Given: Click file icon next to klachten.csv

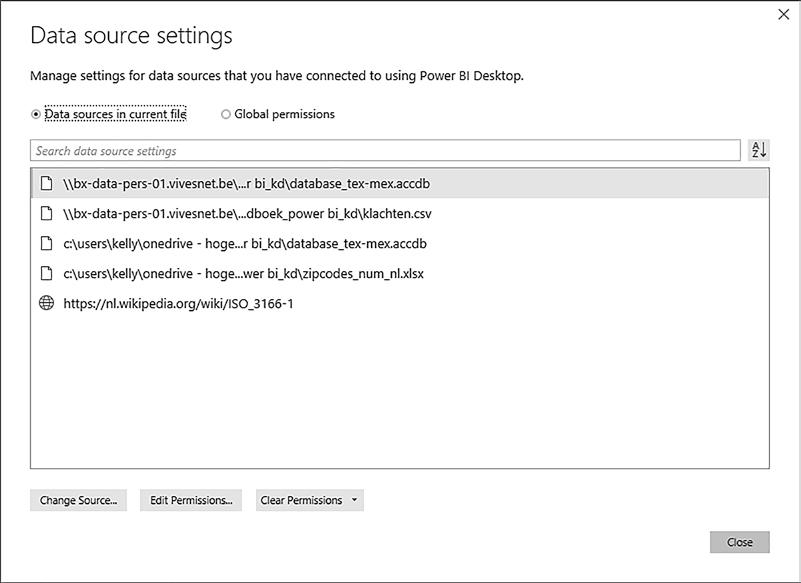Looking at the screenshot, I should click(46, 214).
